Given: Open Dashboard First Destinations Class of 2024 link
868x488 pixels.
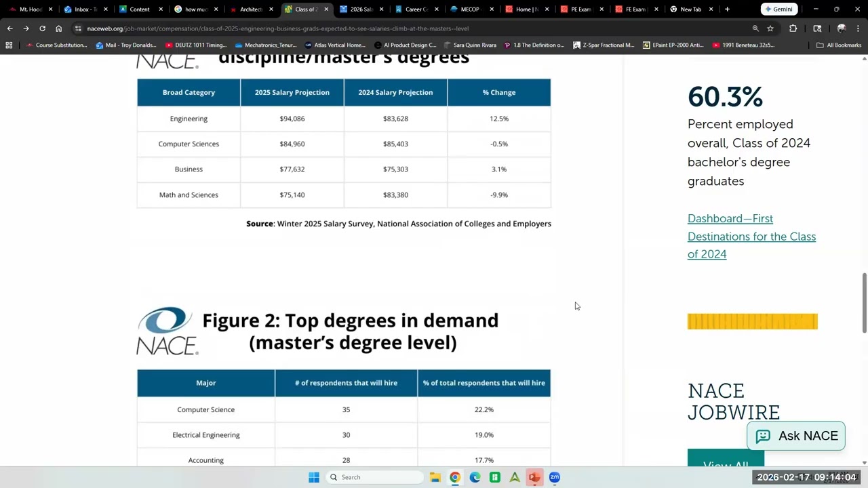Looking at the screenshot, I should pos(751,236).
